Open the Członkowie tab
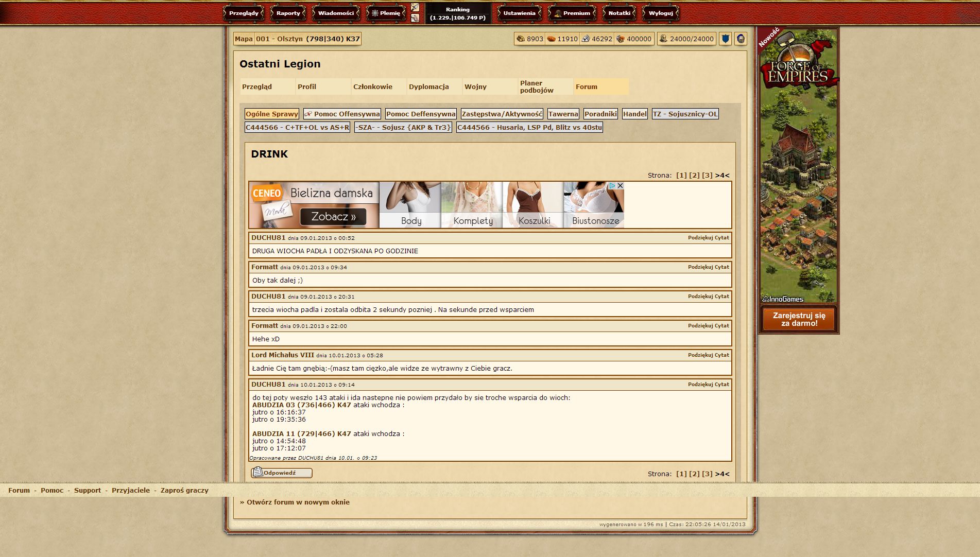The width and height of the screenshot is (980, 557). [x=373, y=86]
